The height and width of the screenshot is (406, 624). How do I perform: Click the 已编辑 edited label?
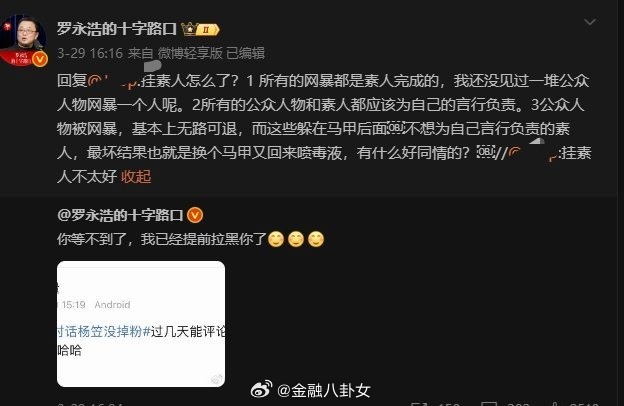tap(246, 53)
